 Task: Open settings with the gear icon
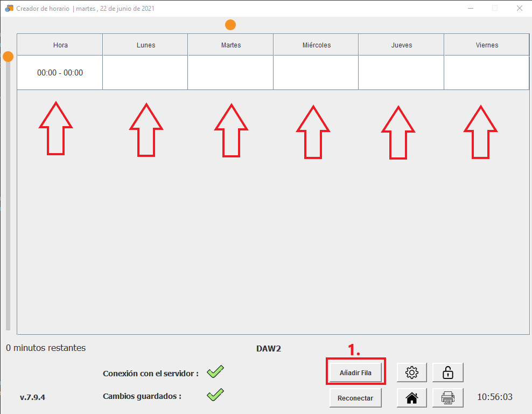(x=412, y=372)
